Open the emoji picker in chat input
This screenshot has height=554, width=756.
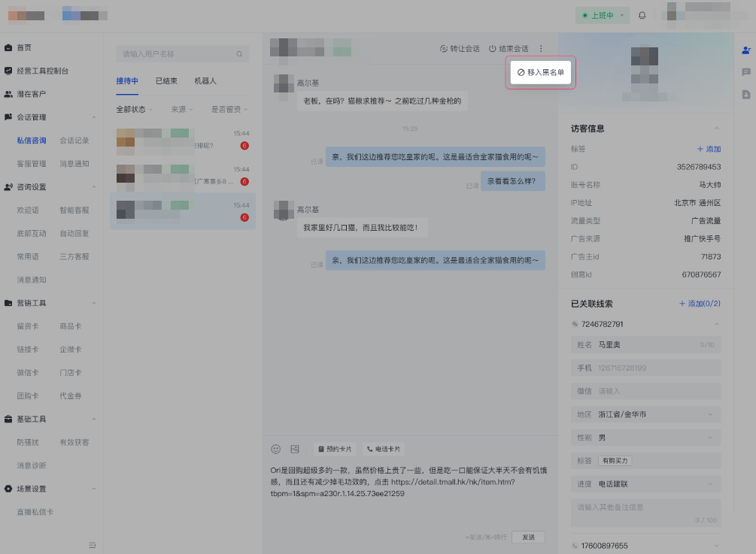[275, 449]
